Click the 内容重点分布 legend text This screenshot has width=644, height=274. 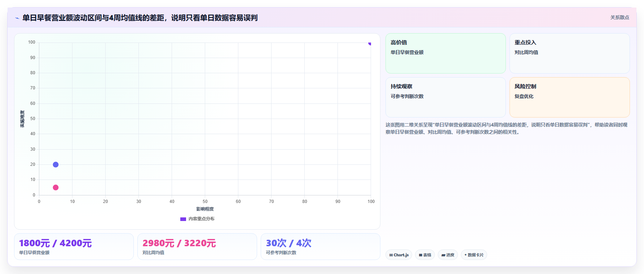coord(201,219)
